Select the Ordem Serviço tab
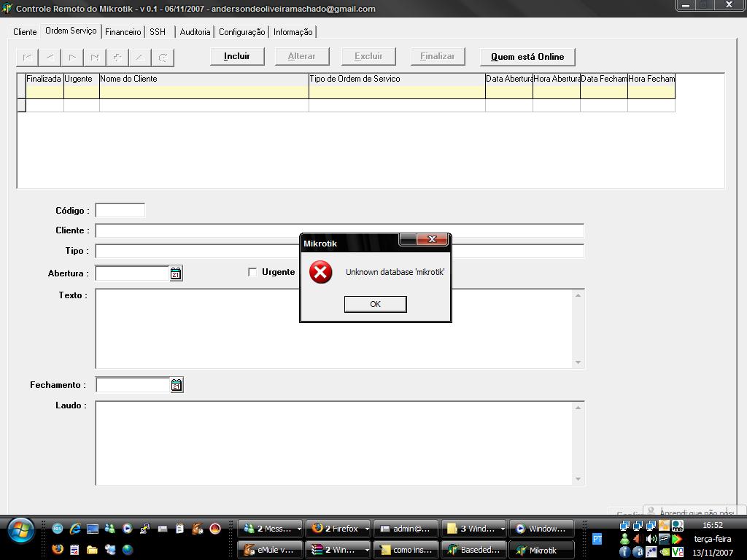747x560 pixels. [x=71, y=31]
